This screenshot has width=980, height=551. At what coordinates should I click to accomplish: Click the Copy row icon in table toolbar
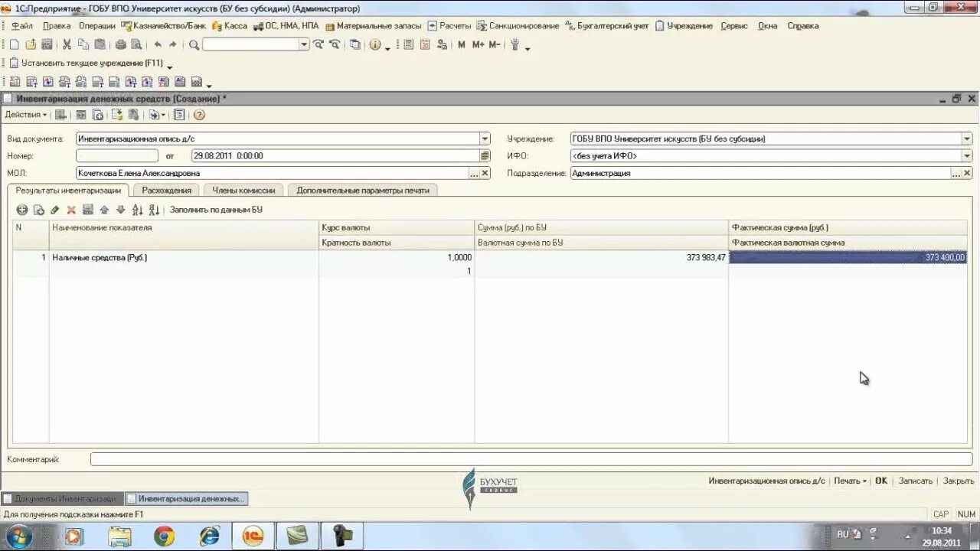[39, 210]
